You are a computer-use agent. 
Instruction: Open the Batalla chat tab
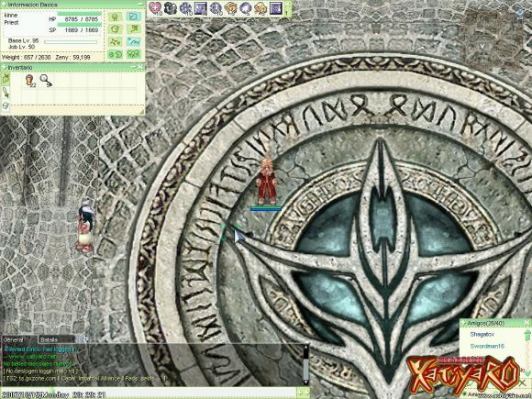[56, 339]
